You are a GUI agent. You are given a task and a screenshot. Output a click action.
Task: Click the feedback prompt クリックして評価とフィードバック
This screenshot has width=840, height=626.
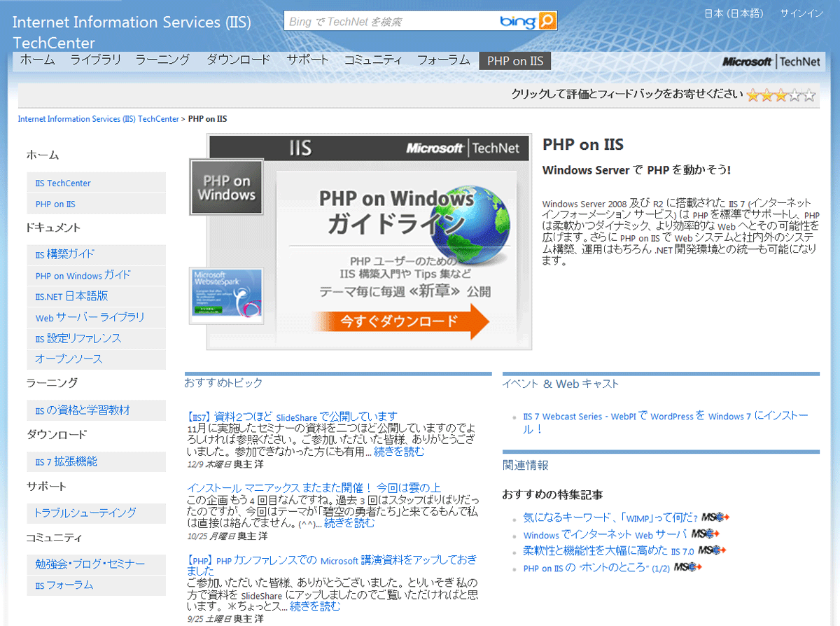click(626, 95)
